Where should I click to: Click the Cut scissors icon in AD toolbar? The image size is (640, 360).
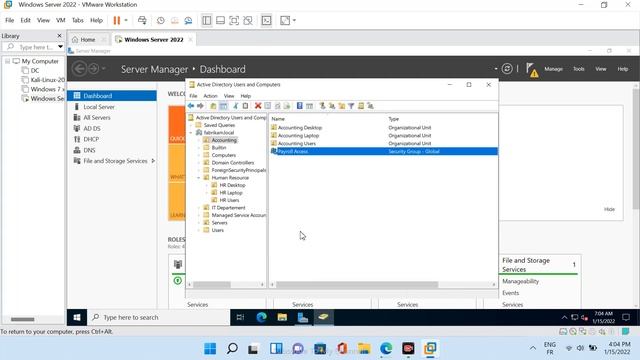pyautogui.click(x=236, y=106)
